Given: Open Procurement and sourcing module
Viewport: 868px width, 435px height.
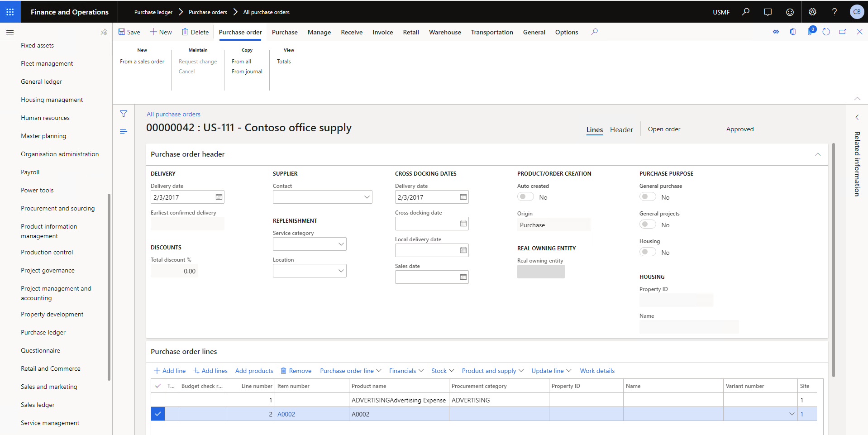Looking at the screenshot, I should 58,208.
